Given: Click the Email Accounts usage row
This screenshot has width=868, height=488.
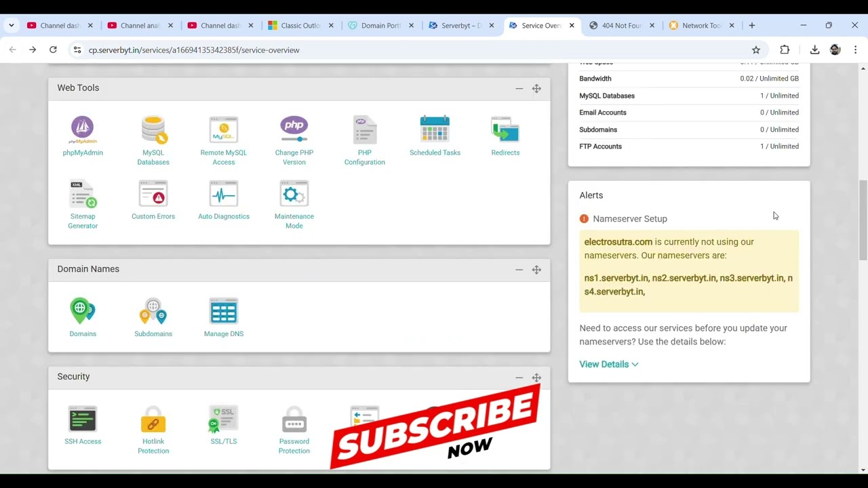Looking at the screenshot, I should [689, 113].
